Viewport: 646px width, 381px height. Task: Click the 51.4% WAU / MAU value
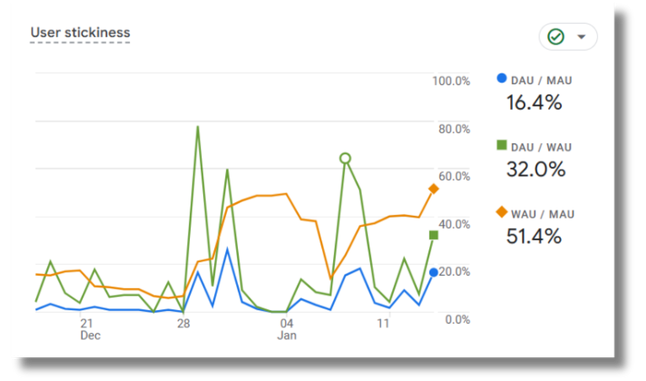(534, 236)
